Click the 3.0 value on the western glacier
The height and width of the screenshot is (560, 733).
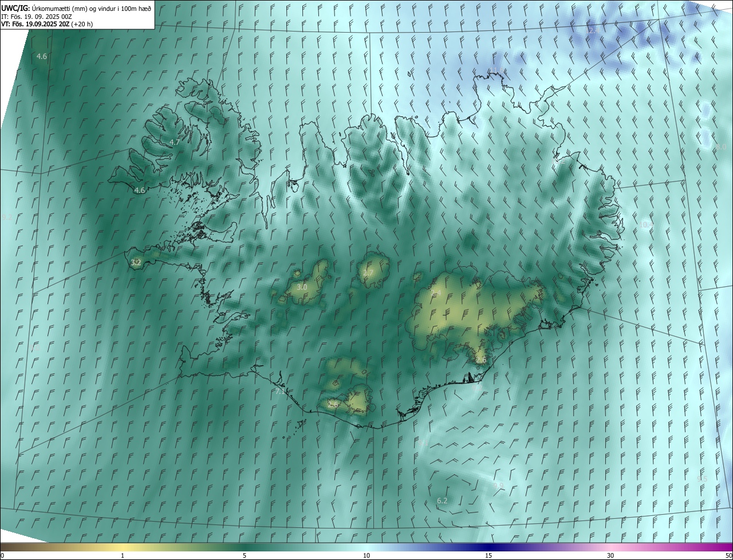tap(302, 287)
